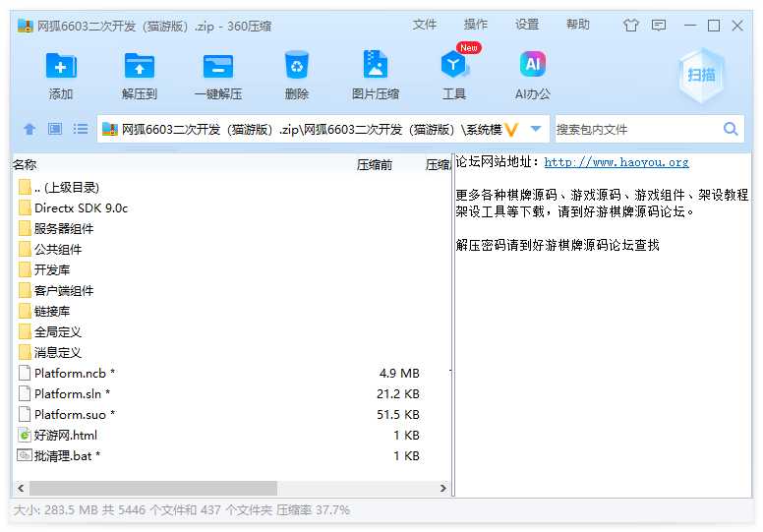
Task: Select the Platform.sln file row
Action: coord(232,393)
